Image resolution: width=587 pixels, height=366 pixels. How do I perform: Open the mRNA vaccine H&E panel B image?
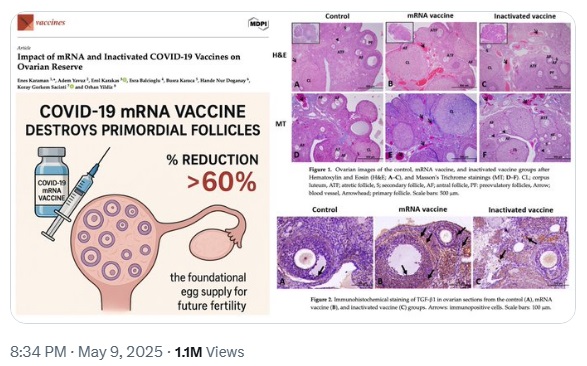pos(431,57)
